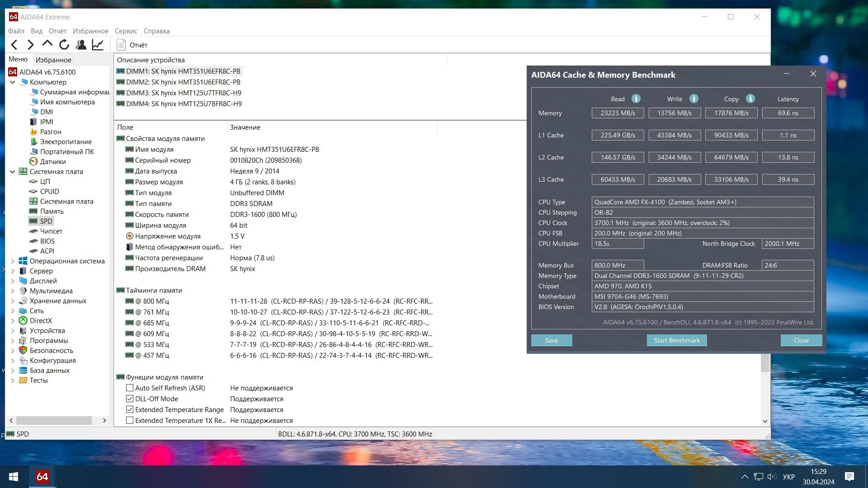The height and width of the screenshot is (488, 868).
Task: Open the Файл menu
Action: coord(16,31)
